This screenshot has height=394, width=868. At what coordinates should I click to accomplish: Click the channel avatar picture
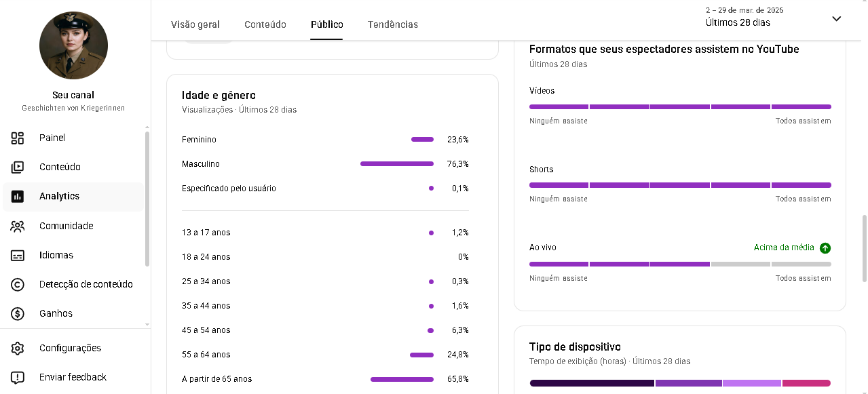[73, 45]
